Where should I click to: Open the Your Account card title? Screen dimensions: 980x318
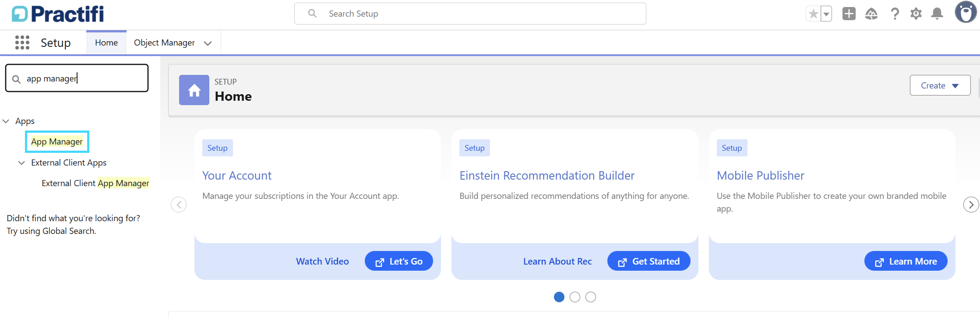click(x=237, y=176)
